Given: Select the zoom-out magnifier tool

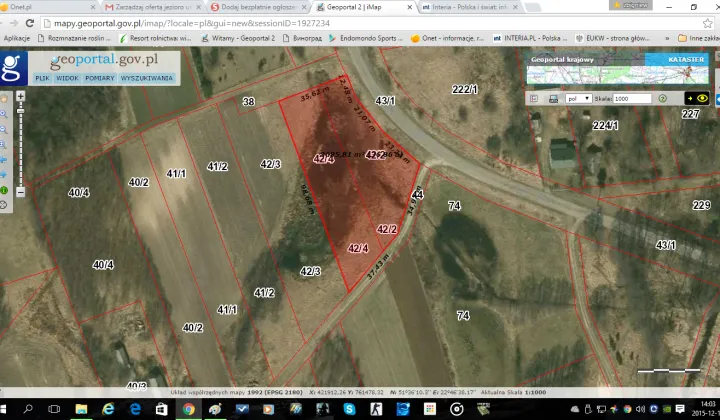Looking at the screenshot, I should pyautogui.click(x=4, y=129).
